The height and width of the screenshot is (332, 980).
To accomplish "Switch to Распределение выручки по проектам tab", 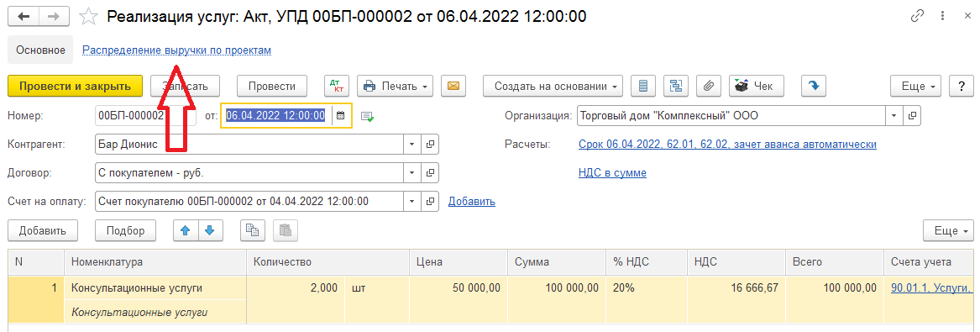I will pyautogui.click(x=177, y=50).
